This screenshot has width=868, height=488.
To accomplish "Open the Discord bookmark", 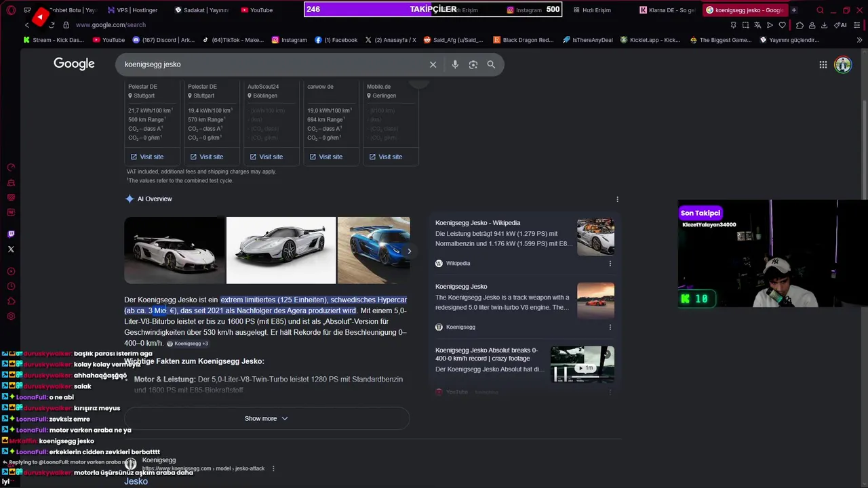I will pos(163,40).
